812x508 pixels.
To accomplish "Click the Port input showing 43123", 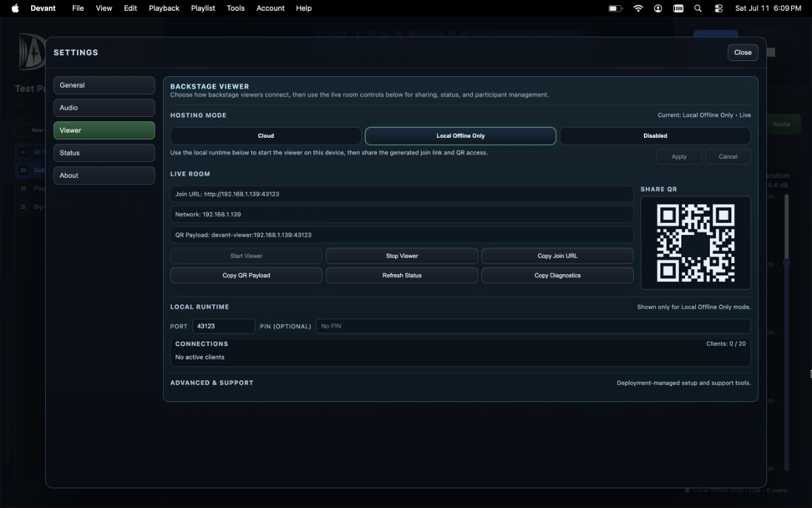I will pyautogui.click(x=223, y=326).
